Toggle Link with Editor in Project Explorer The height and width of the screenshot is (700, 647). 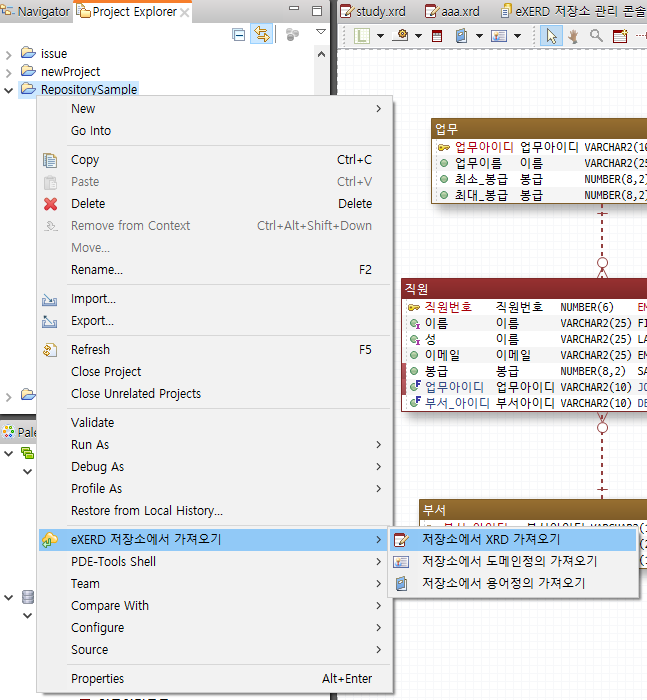pyautogui.click(x=262, y=34)
